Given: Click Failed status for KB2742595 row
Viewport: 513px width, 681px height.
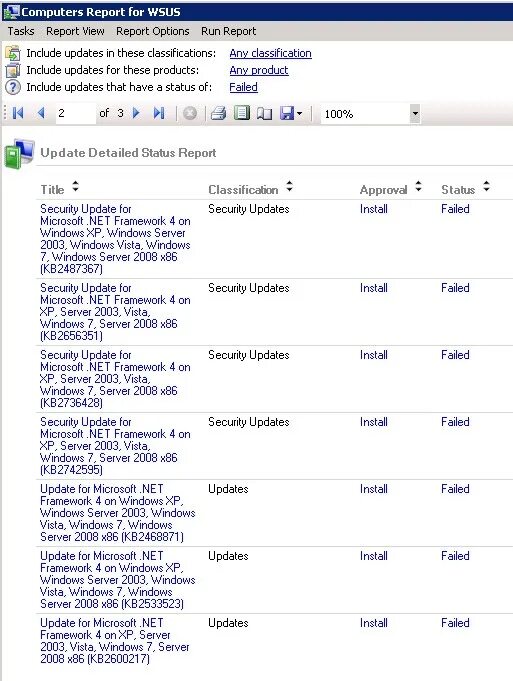Looking at the screenshot, I should [x=455, y=422].
